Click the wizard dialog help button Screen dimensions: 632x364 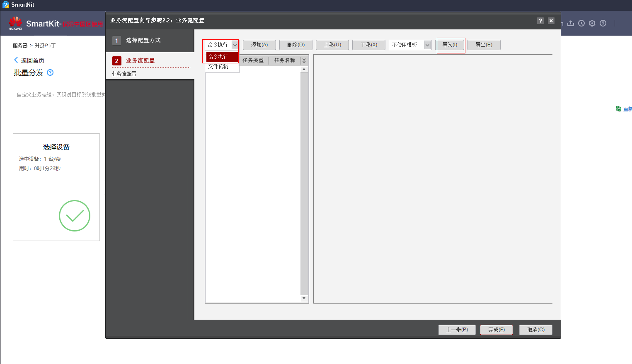pos(540,21)
